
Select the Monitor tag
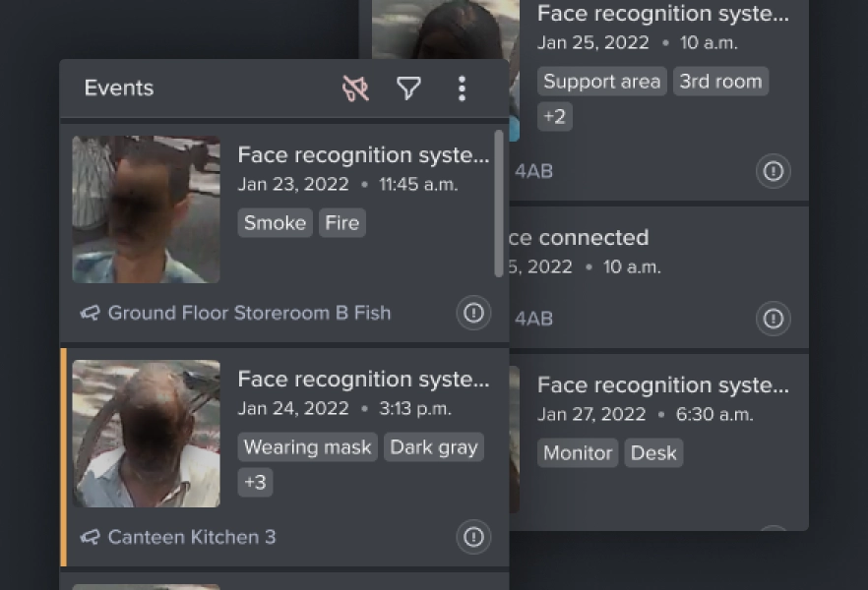tap(578, 453)
